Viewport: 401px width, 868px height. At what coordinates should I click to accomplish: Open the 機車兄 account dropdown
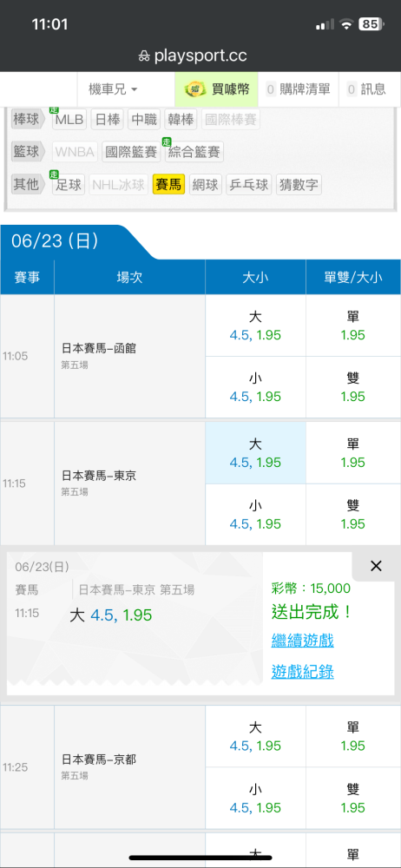[x=113, y=89]
